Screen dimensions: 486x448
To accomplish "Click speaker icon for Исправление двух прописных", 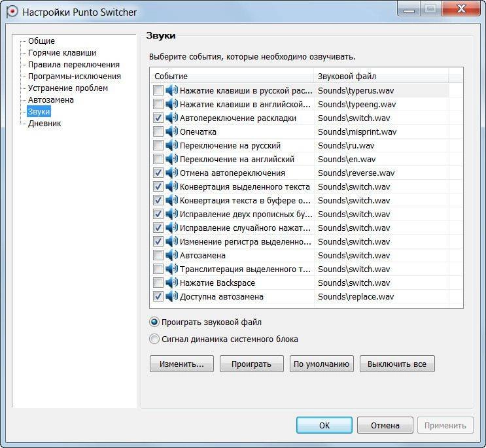I will [172, 214].
